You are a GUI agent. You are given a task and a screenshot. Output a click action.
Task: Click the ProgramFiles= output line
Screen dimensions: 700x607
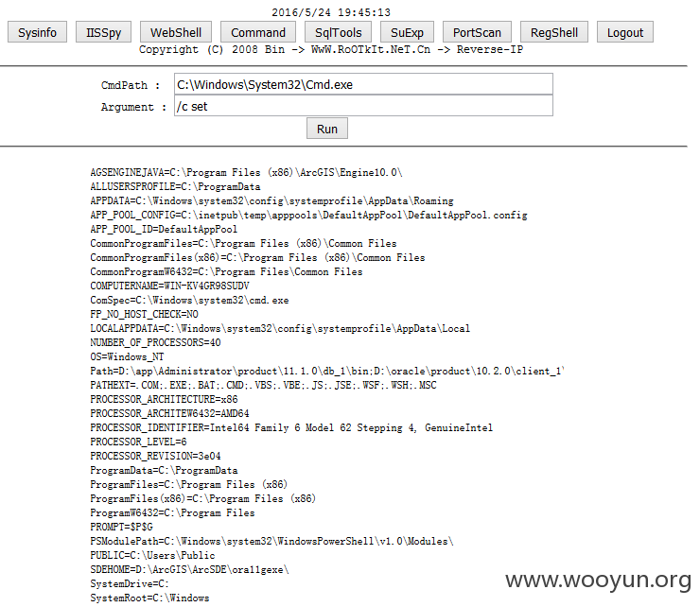pos(188,484)
